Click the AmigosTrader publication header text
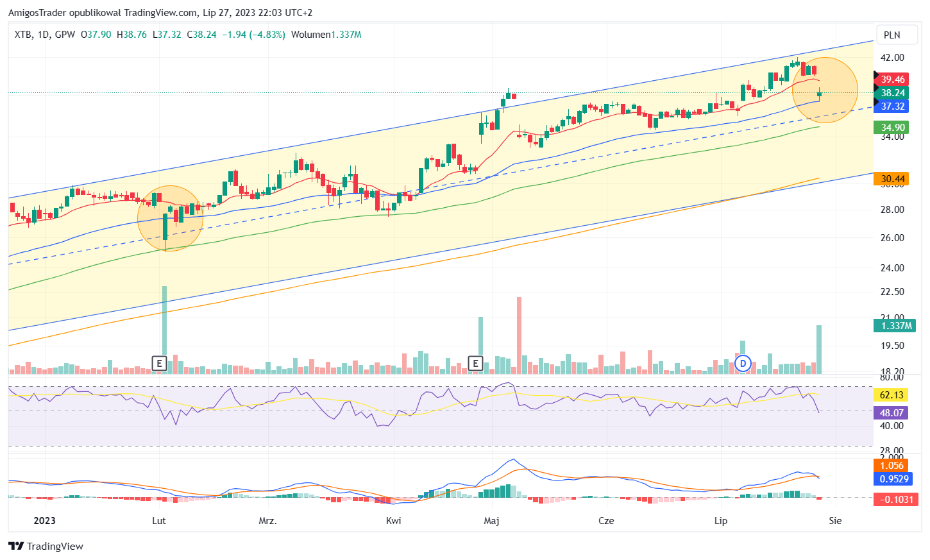Screen dimensions: 930x560 [x=160, y=13]
